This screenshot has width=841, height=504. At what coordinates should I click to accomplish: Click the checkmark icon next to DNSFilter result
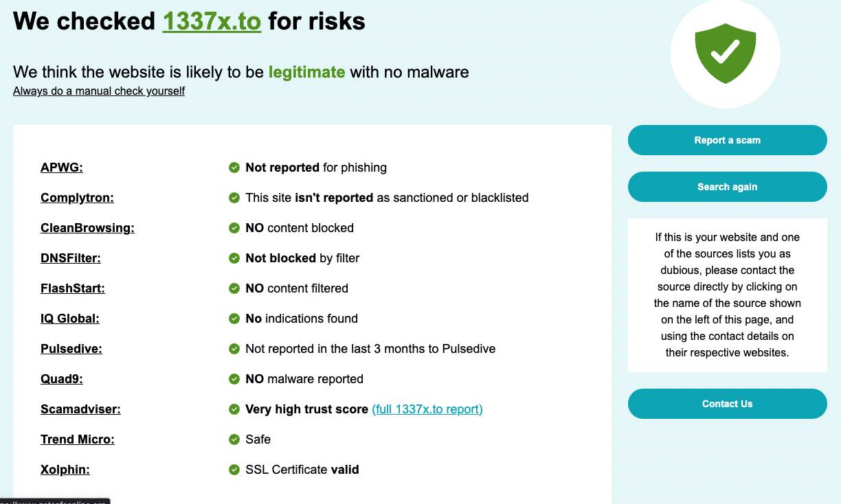click(x=234, y=258)
